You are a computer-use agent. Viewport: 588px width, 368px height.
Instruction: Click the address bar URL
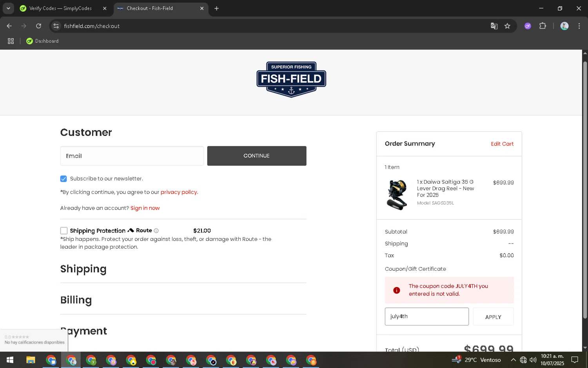(92, 26)
